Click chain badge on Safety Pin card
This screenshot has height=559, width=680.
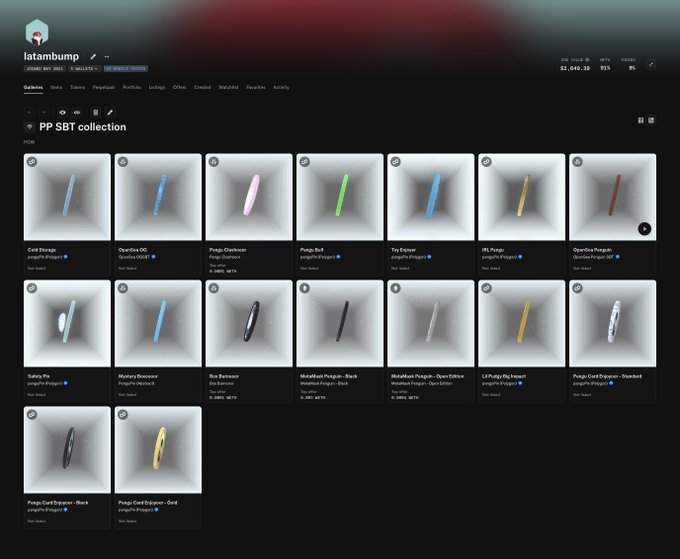(32, 288)
